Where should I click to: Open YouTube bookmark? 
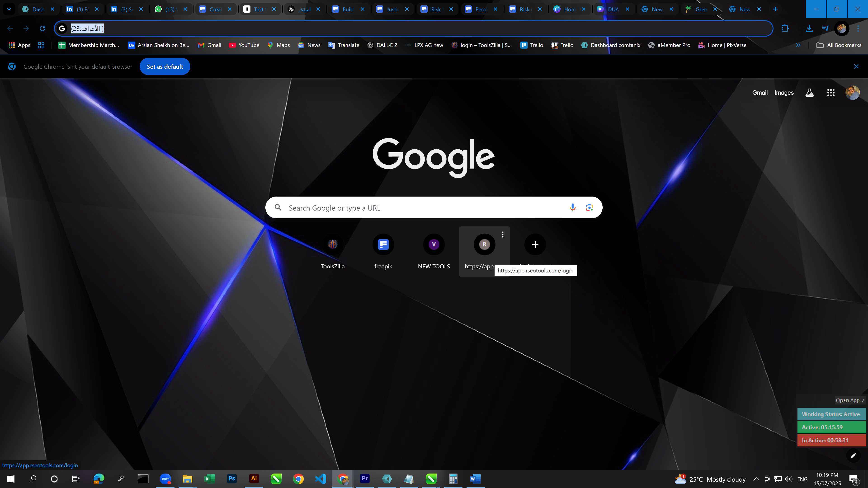point(244,45)
